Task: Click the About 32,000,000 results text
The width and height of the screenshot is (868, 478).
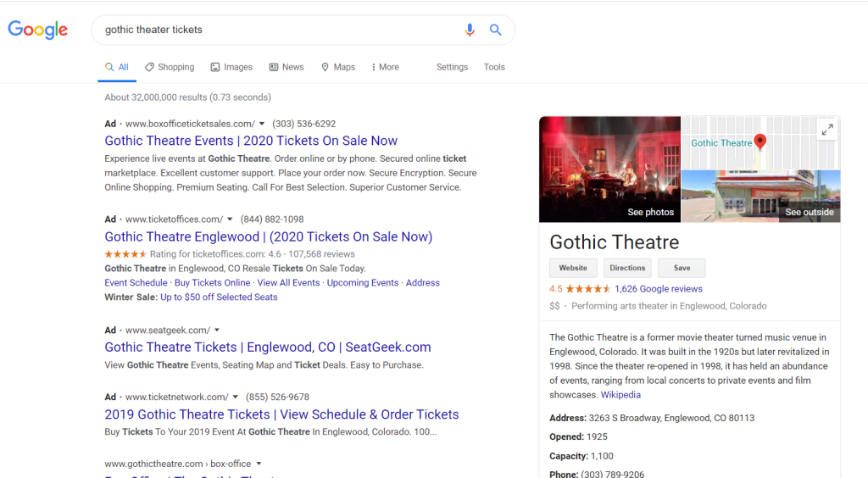Action: 187,97
